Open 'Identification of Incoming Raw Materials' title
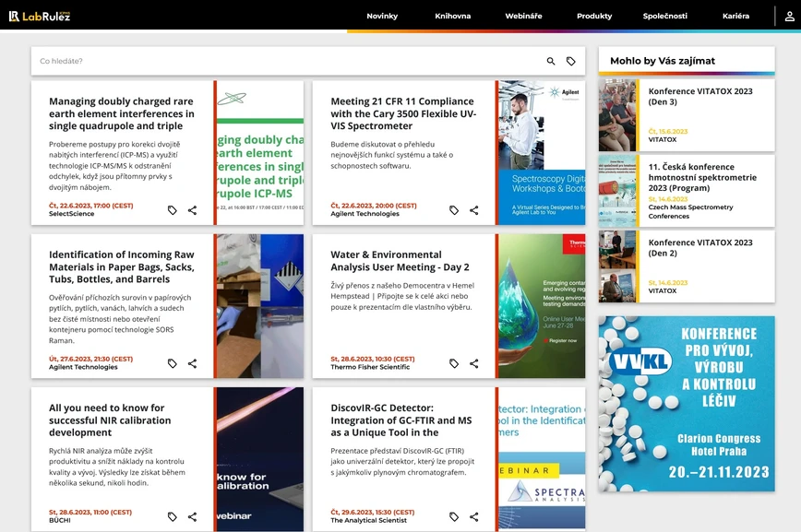 122,266
